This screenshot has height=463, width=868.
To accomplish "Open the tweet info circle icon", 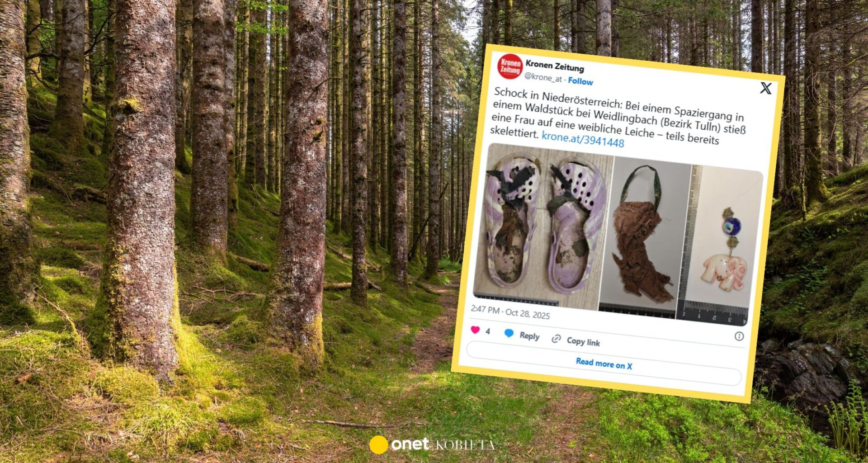I will [739, 336].
